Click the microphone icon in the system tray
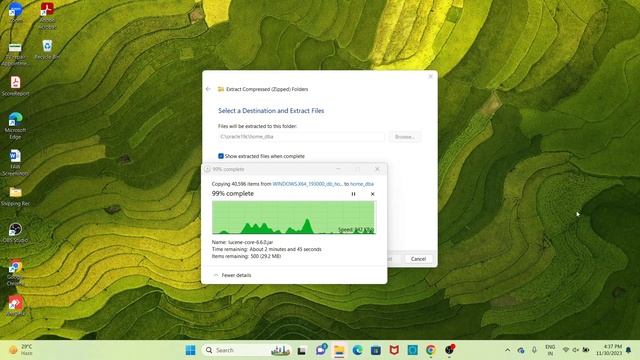The height and width of the screenshot is (360, 640). (534, 350)
